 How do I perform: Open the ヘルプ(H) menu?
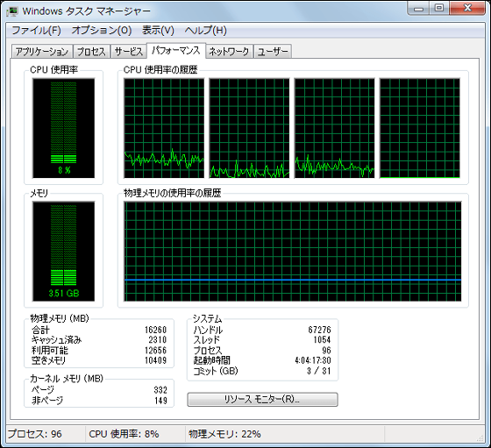(x=206, y=31)
